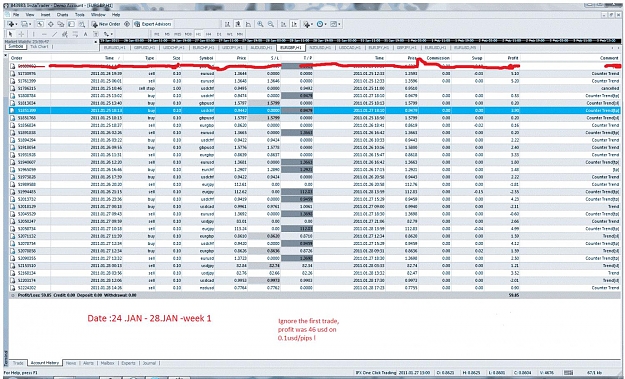
Task: Click the Profit/Loss summary row
Action: pos(314,295)
